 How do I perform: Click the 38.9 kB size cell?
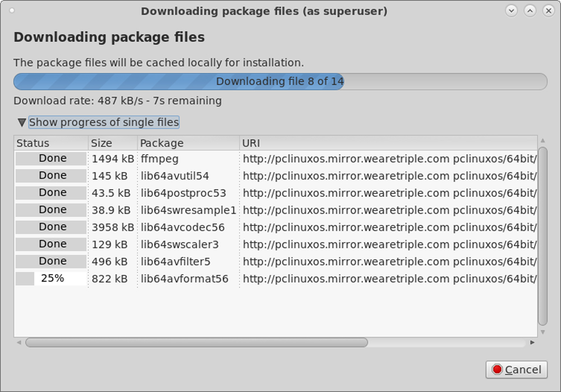click(111, 210)
